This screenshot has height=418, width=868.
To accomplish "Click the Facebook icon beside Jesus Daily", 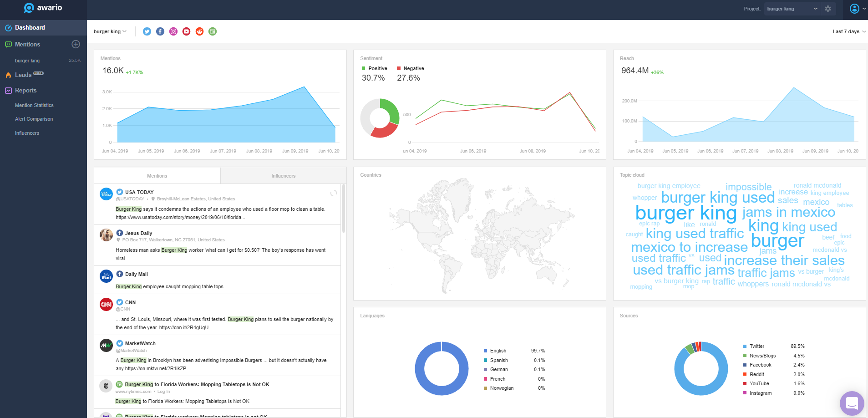I will (120, 233).
